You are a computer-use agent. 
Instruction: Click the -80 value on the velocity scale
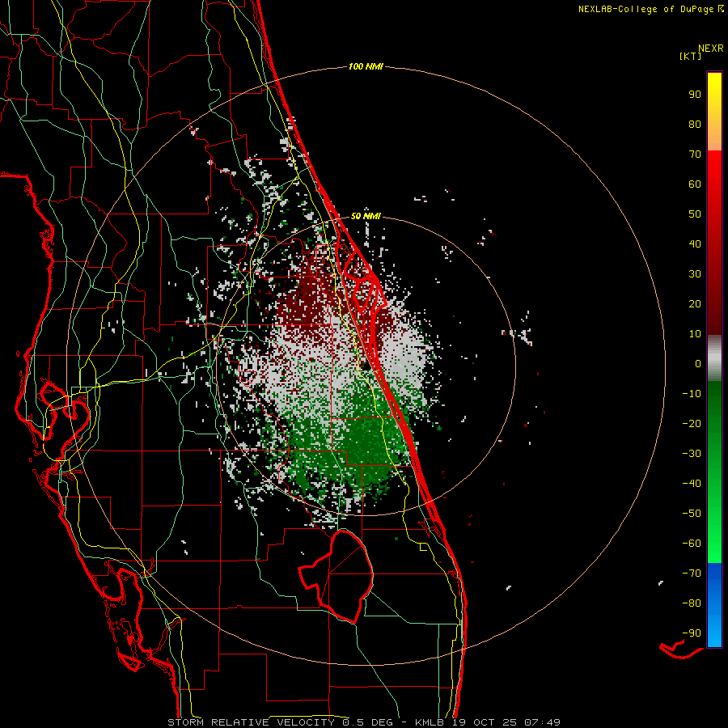tap(692, 603)
